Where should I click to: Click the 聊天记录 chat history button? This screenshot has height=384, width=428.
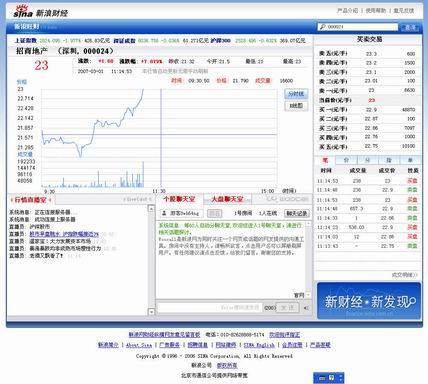pyautogui.click(x=296, y=213)
